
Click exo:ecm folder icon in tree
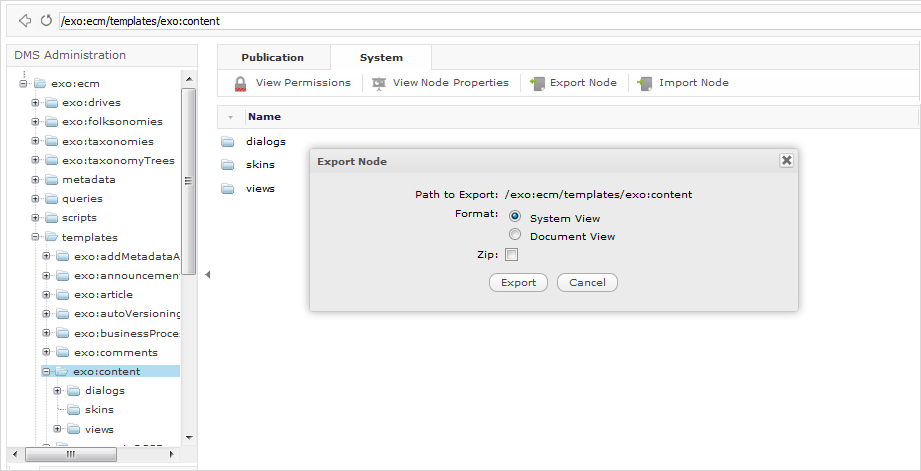(x=40, y=83)
